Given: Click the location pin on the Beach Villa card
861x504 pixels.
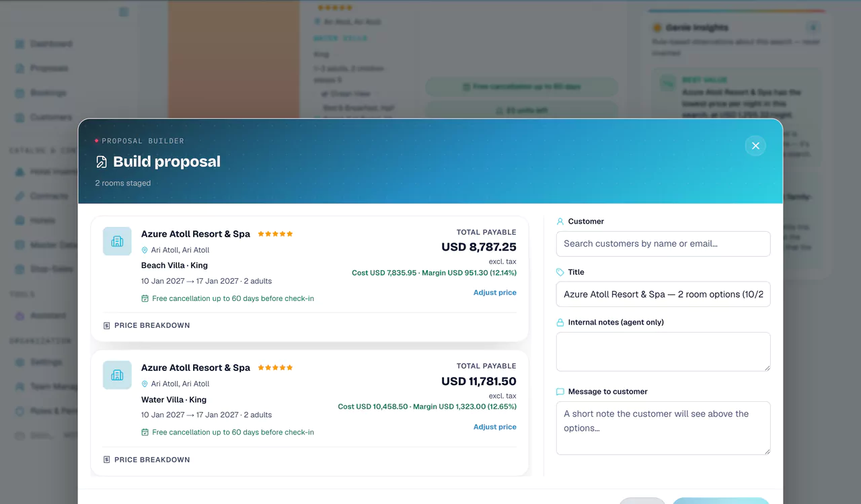Looking at the screenshot, I should 145,250.
